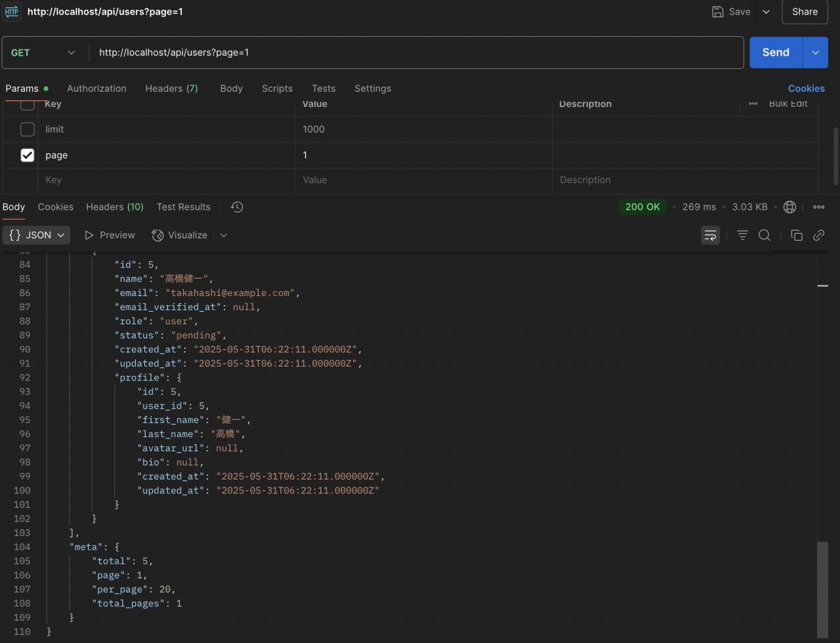Copy a link to the response
The width and height of the screenshot is (840, 643).
tap(818, 235)
